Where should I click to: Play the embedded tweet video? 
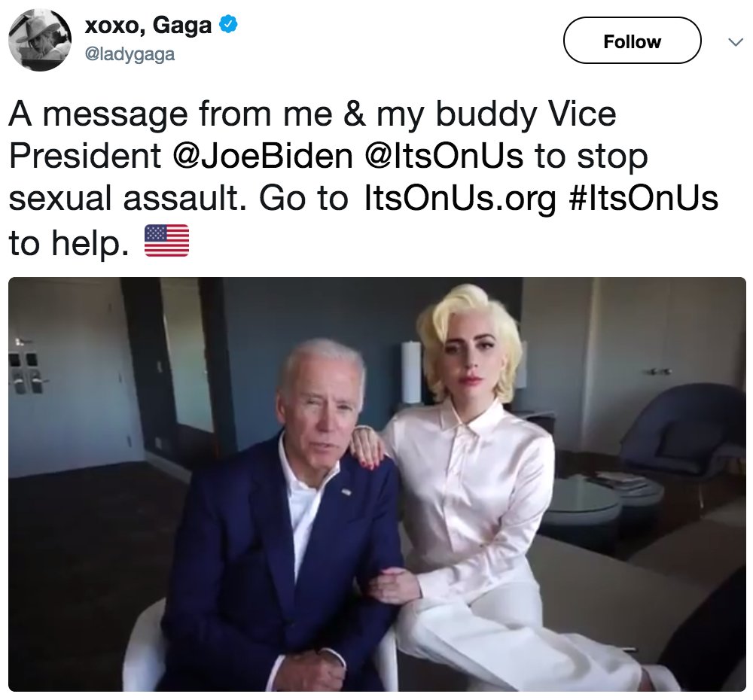(377, 484)
